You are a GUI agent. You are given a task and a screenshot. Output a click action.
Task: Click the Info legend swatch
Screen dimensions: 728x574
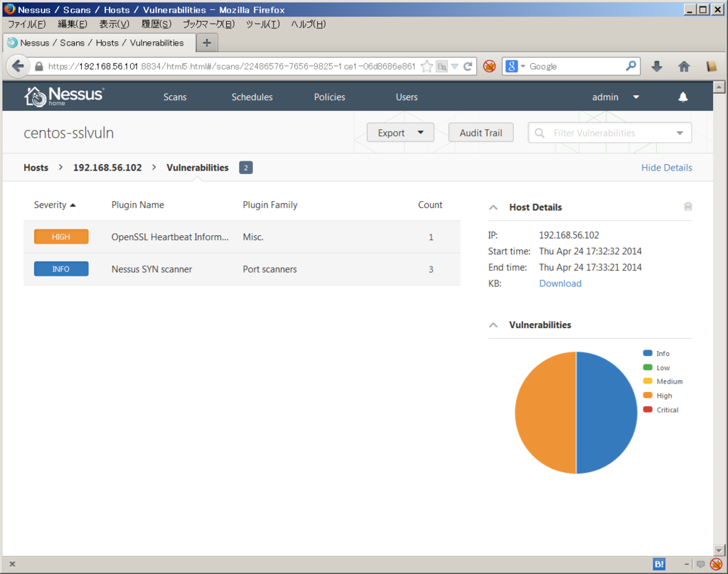click(x=648, y=353)
